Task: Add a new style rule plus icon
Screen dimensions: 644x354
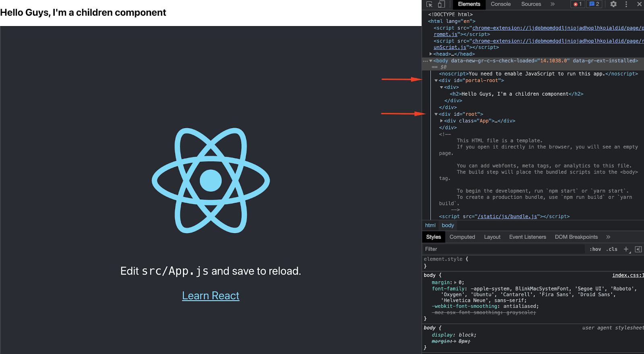Action: [626, 249]
